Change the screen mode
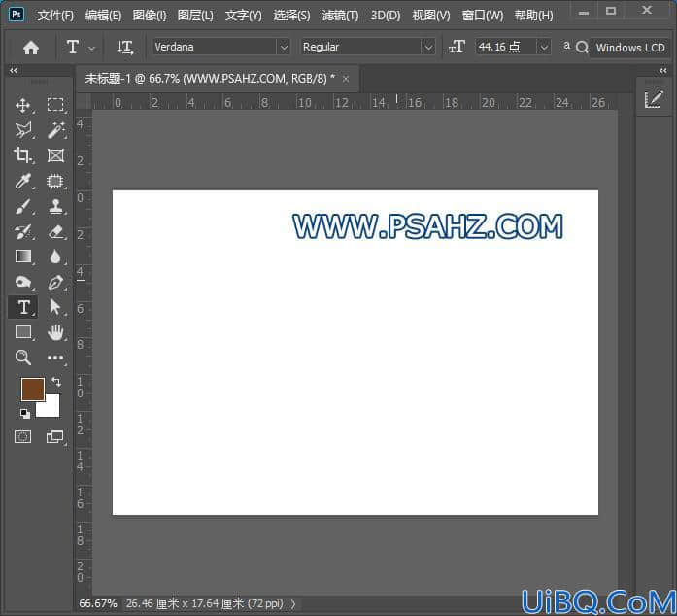This screenshot has height=616, width=677. [54, 436]
